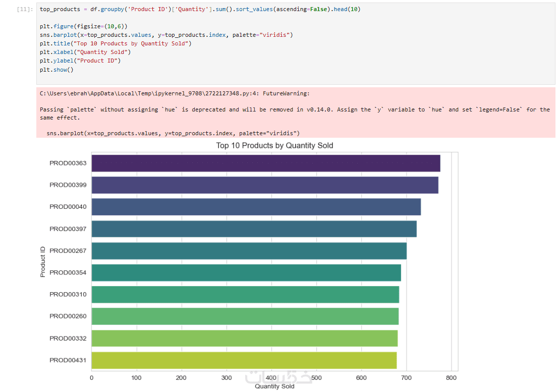Click the 'Product ID' vertical axis title

click(43, 261)
